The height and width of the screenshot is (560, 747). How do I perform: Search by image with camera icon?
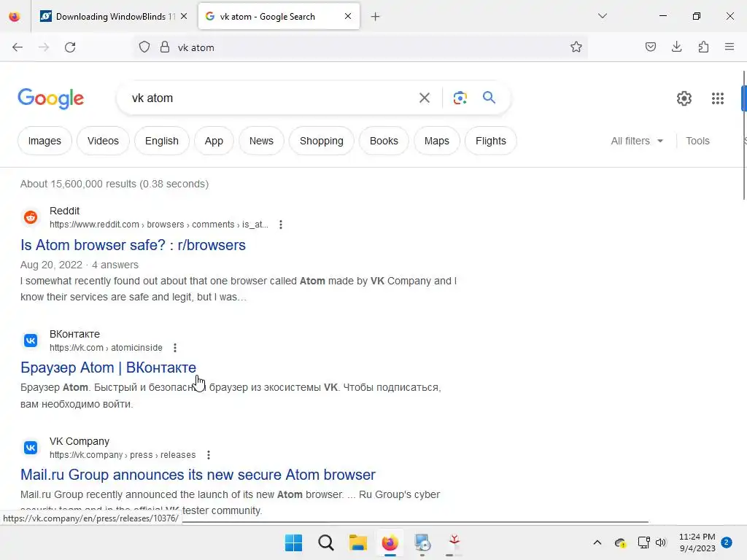point(460,98)
